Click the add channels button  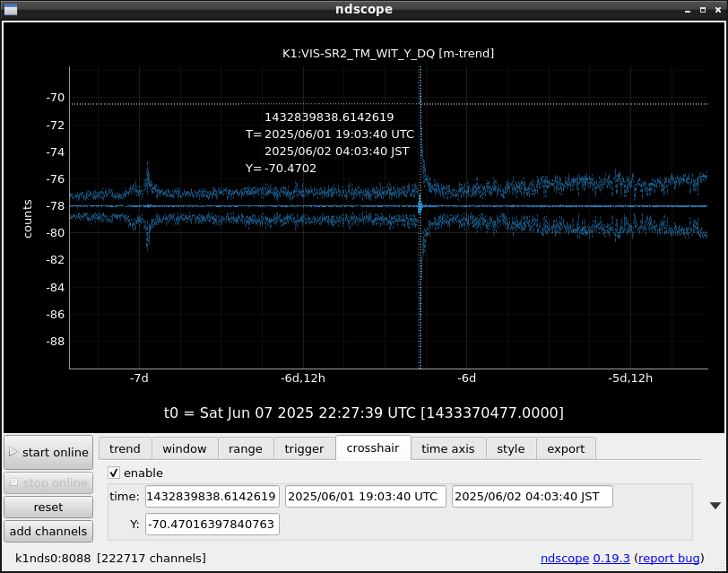(x=48, y=531)
